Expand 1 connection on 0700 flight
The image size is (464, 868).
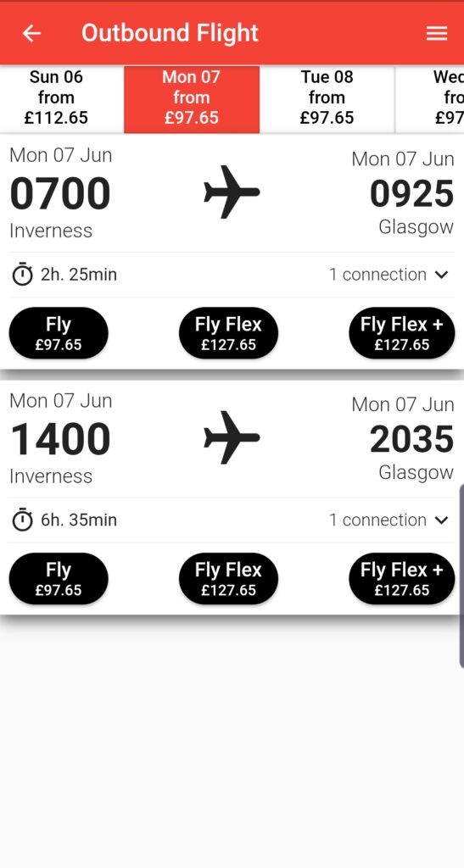pyautogui.click(x=389, y=274)
